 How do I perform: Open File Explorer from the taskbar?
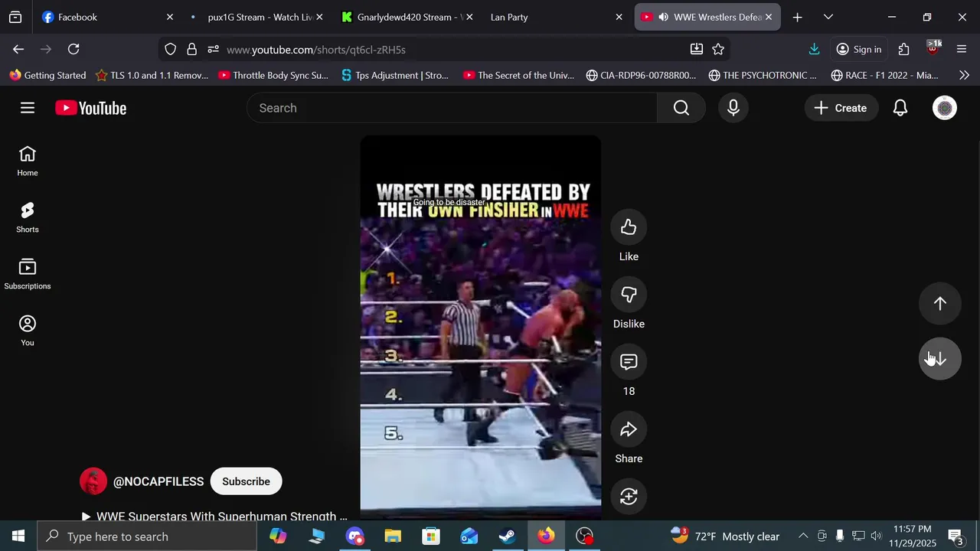(x=393, y=536)
